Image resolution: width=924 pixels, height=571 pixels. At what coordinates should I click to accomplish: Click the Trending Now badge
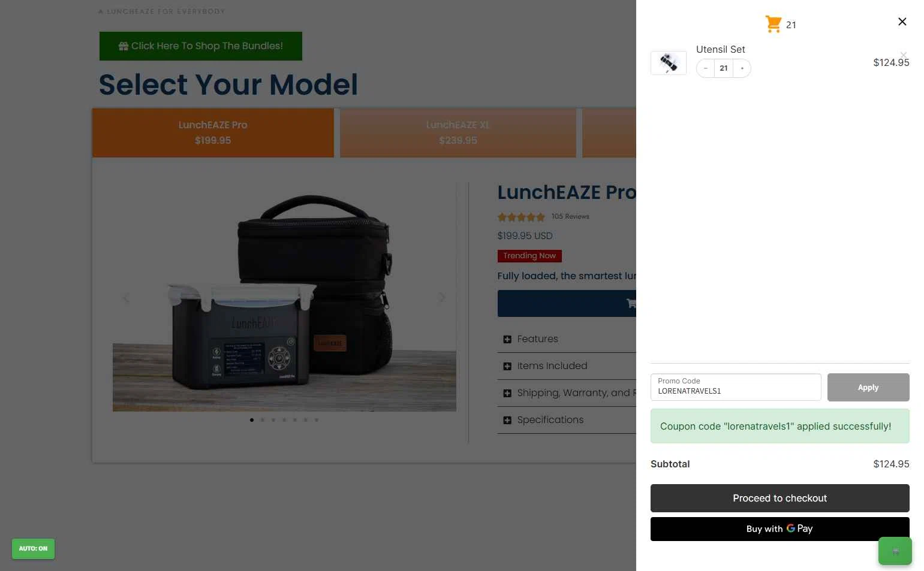[529, 256]
